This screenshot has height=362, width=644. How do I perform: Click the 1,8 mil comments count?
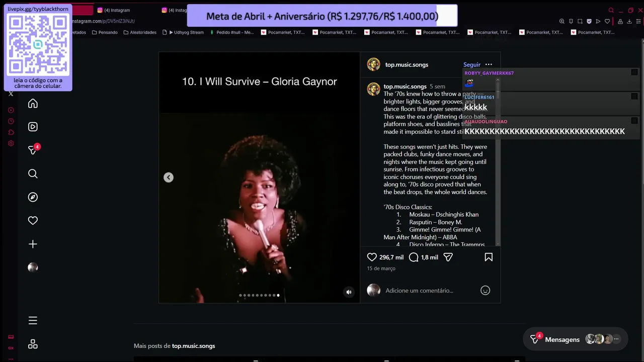click(x=429, y=257)
